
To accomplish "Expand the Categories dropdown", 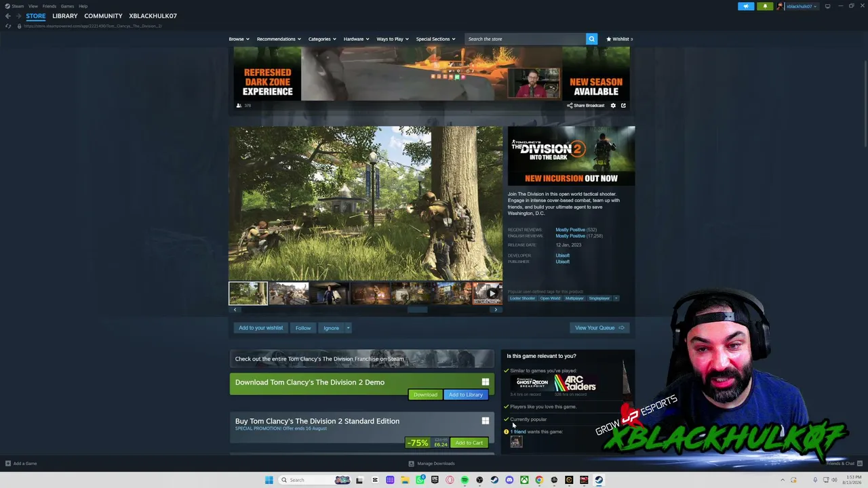I will (322, 39).
